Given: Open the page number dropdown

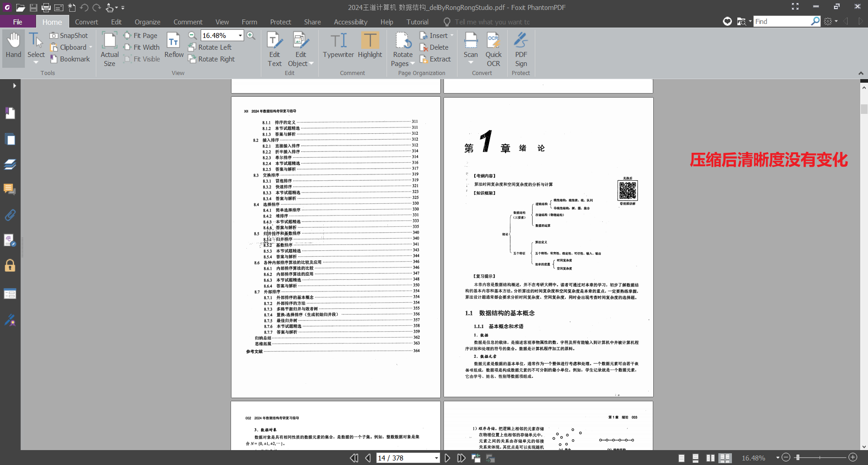Looking at the screenshot, I should pos(436,458).
